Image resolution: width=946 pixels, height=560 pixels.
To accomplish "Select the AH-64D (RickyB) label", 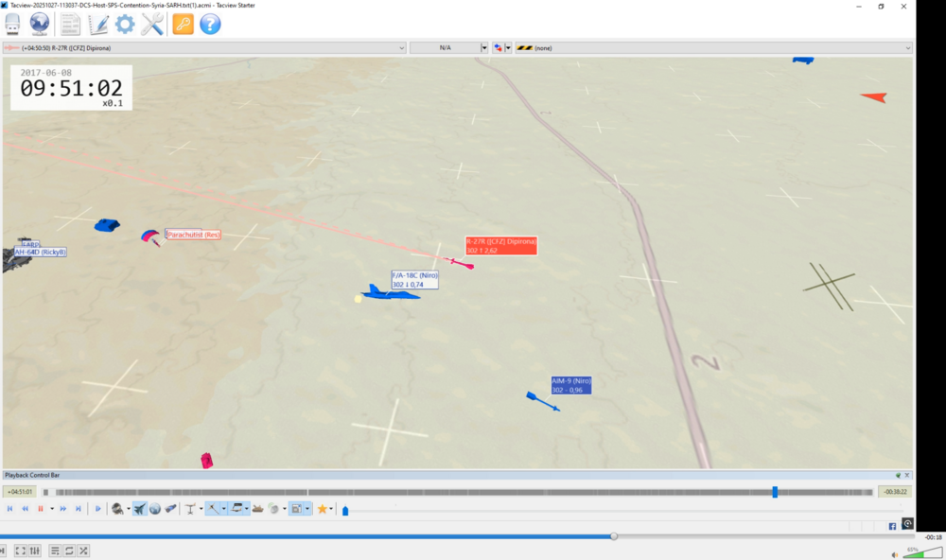I will click(41, 253).
